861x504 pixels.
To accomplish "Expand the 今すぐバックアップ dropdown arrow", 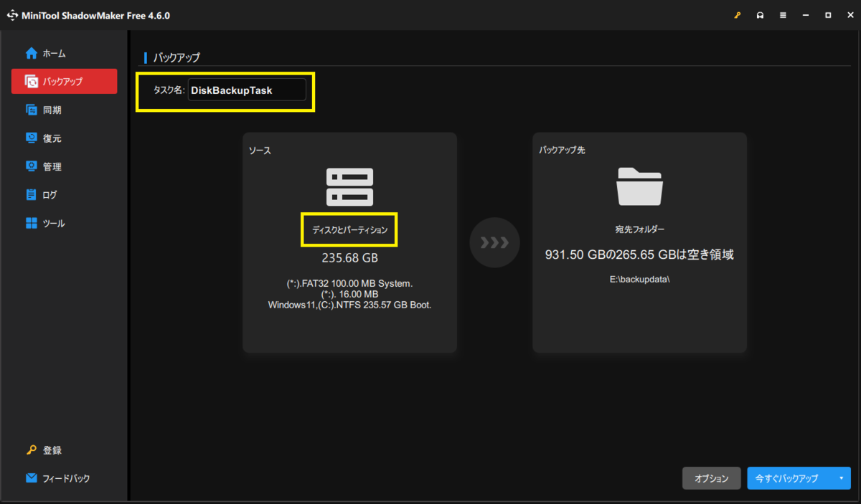I will [x=841, y=478].
